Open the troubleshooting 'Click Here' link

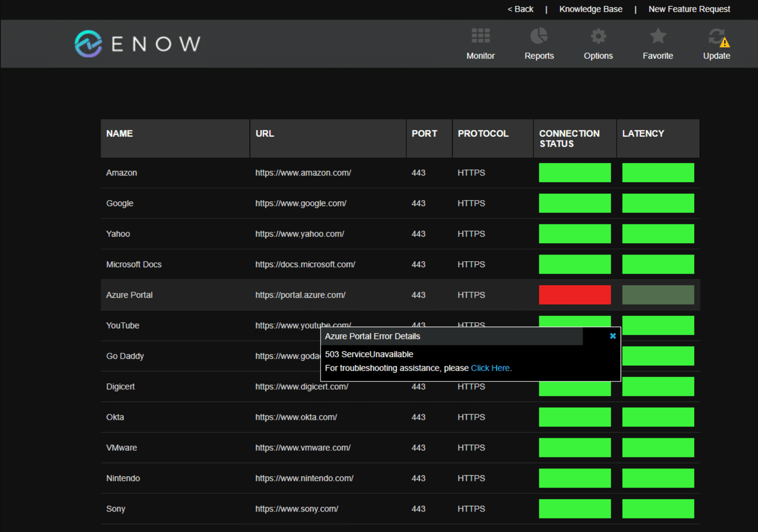tap(491, 368)
